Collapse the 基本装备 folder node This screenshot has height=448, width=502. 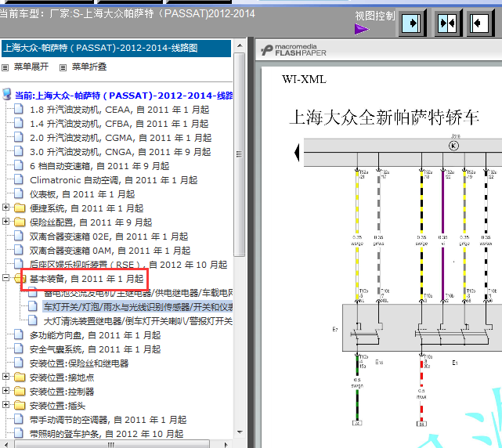pyautogui.click(x=5, y=278)
